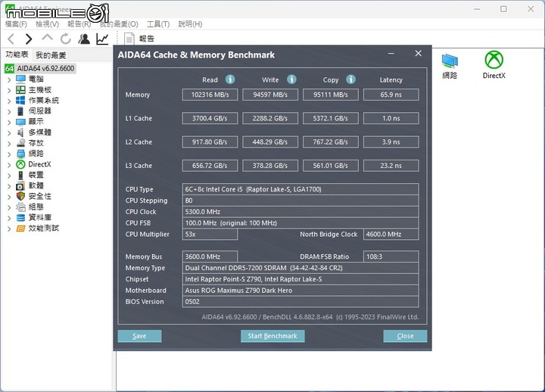Select the 資料庫 database tree icon
This screenshot has height=392, width=545.
point(20,217)
